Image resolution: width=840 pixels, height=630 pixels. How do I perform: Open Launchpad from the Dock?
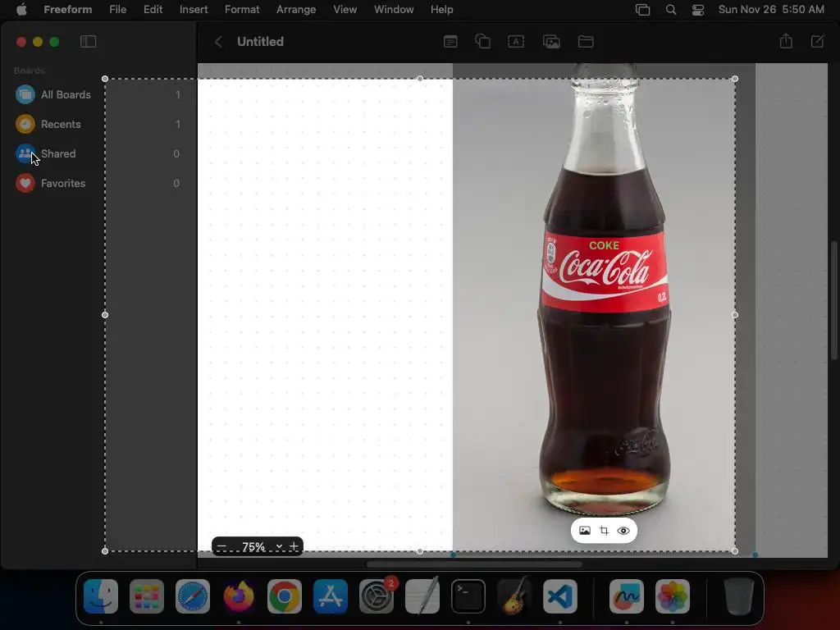pos(147,596)
